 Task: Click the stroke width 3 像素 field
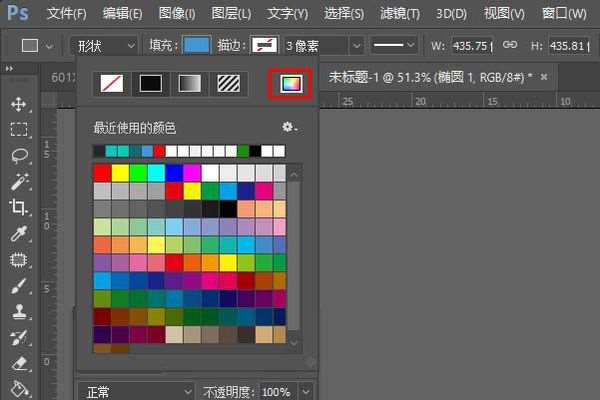316,46
